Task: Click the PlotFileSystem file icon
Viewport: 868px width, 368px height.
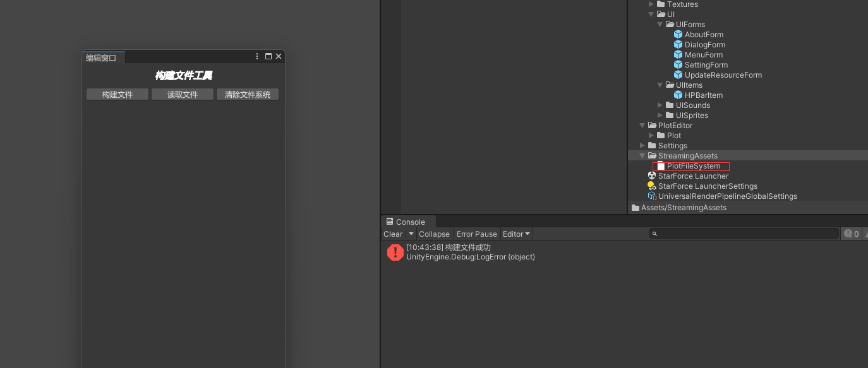Action: pos(661,166)
